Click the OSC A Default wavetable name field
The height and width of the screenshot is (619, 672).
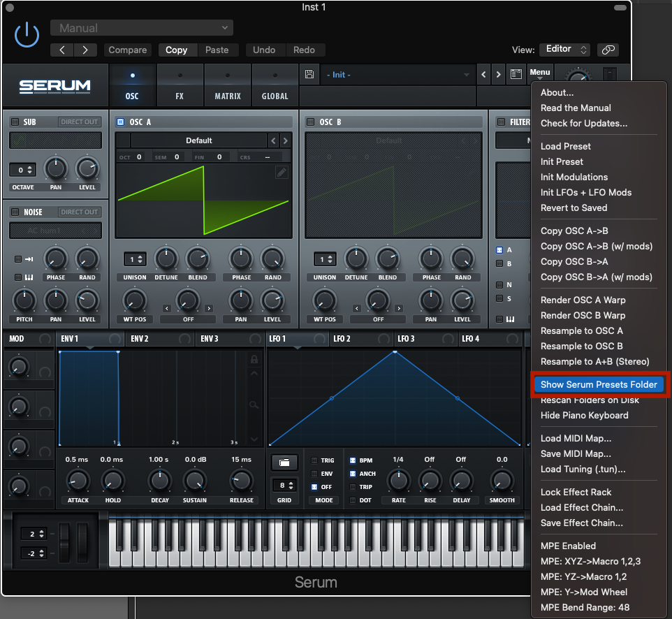coord(198,140)
